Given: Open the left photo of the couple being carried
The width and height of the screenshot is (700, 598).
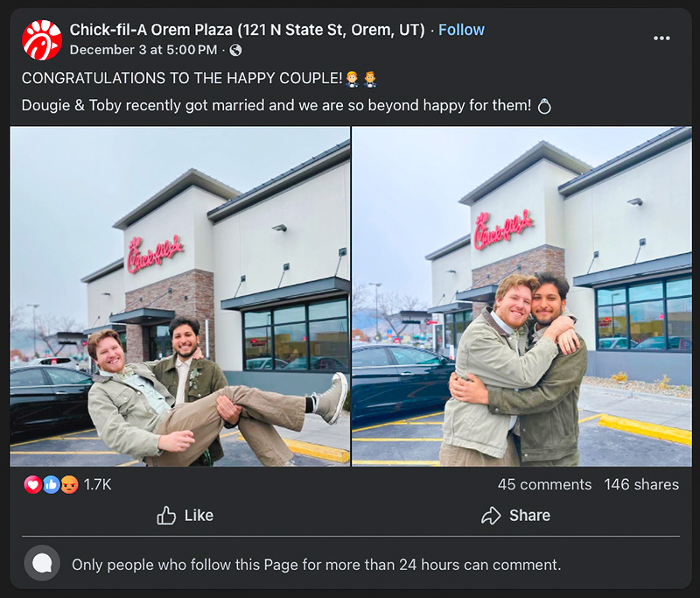Looking at the screenshot, I should (180, 296).
